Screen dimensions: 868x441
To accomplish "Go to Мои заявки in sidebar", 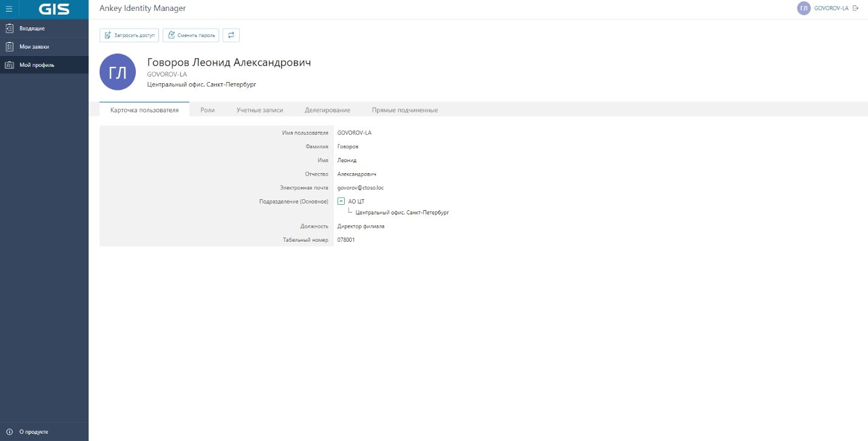I will (44, 47).
